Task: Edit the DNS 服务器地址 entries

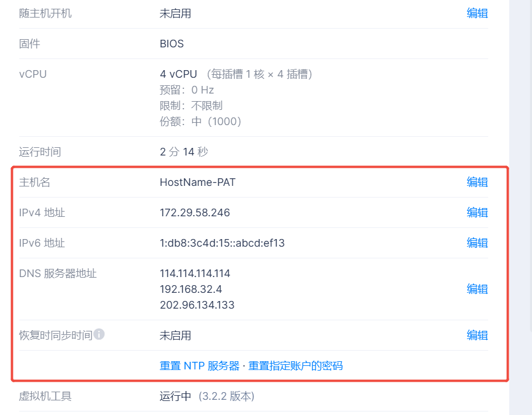Action: (x=477, y=289)
